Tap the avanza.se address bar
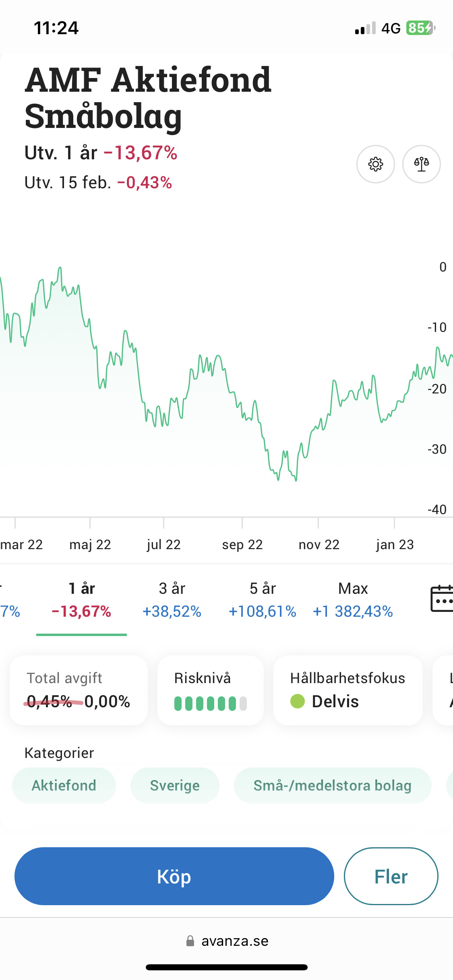The width and height of the screenshot is (453, 980). pyautogui.click(x=234, y=941)
